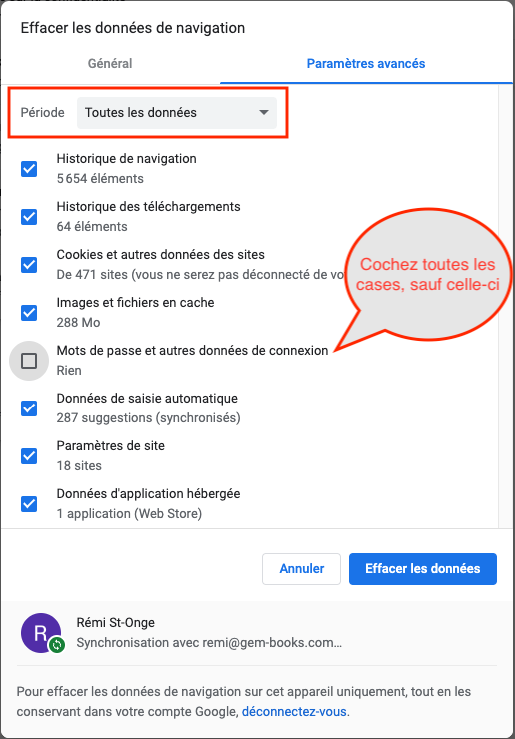Click the Annuler button

302,569
